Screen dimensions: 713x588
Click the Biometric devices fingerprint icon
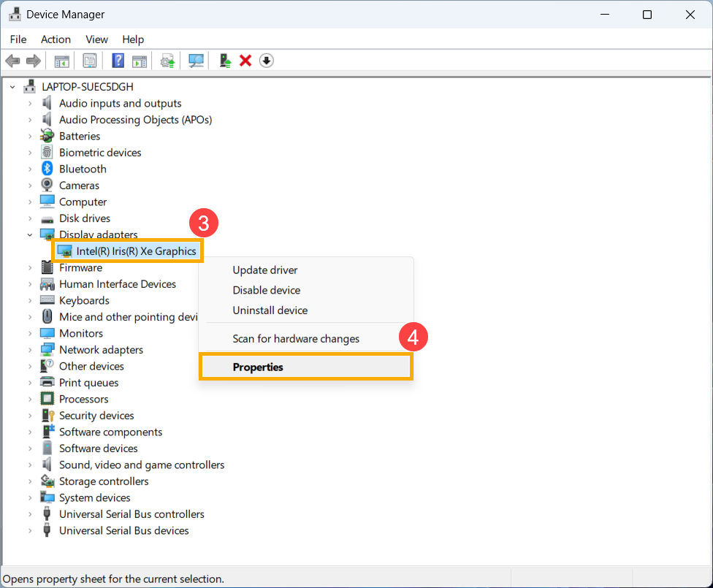click(47, 153)
